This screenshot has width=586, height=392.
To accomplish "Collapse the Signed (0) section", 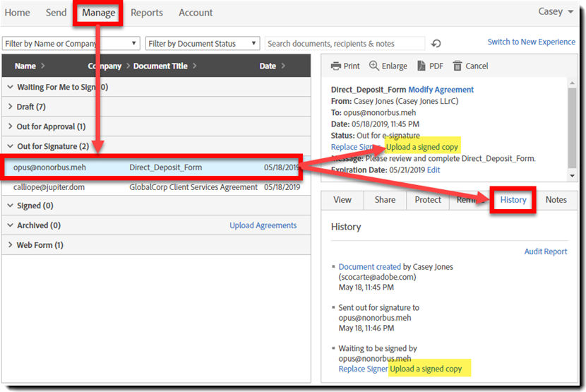I will click(x=10, y=206).
